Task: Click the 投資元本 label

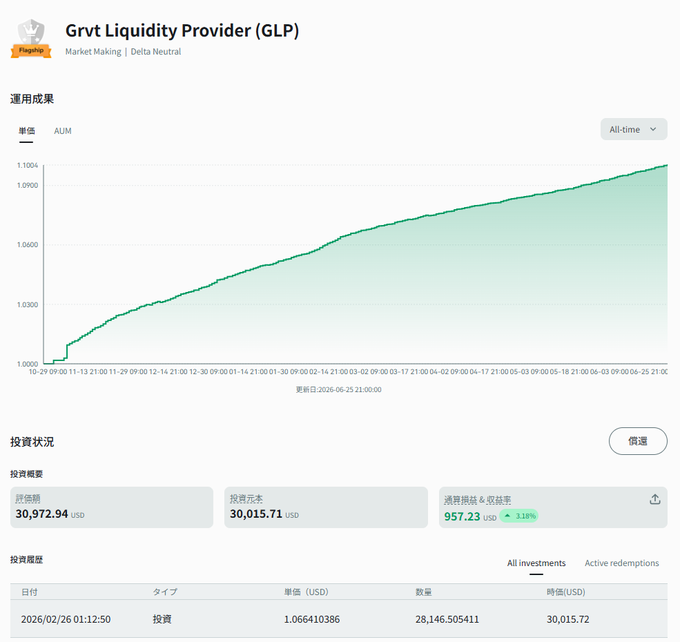Action: pos(246,499)
